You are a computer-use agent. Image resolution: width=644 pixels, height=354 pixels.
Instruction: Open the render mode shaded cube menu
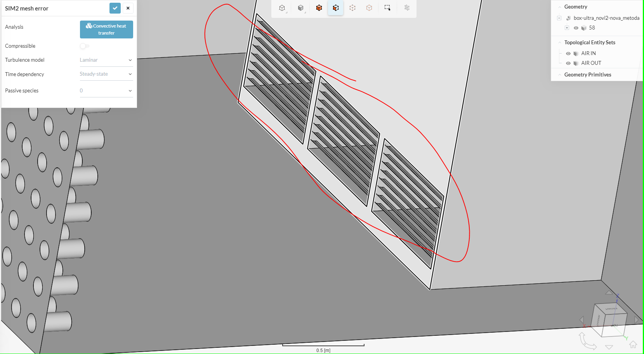tap(301, 8)
